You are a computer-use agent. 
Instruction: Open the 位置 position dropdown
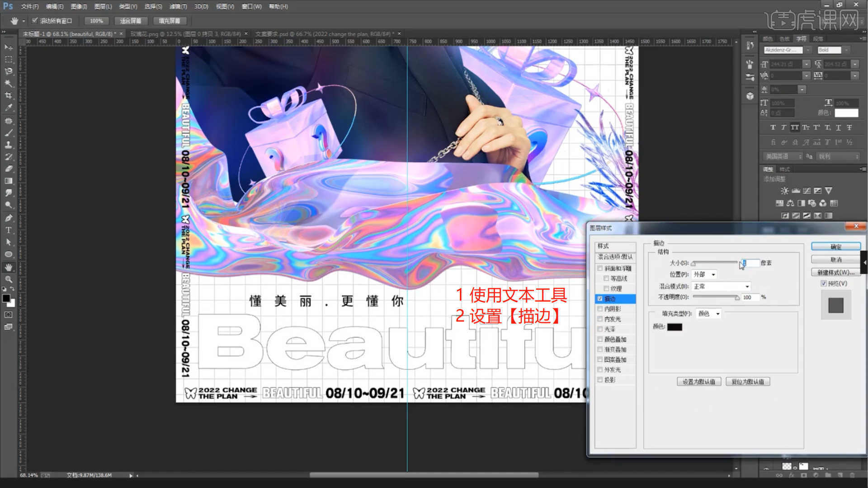coord(704,275)
